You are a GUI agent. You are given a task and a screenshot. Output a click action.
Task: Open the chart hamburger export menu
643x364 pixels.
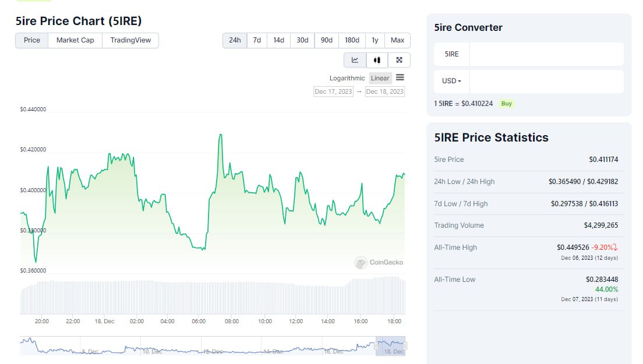click(x=400, y=77)
